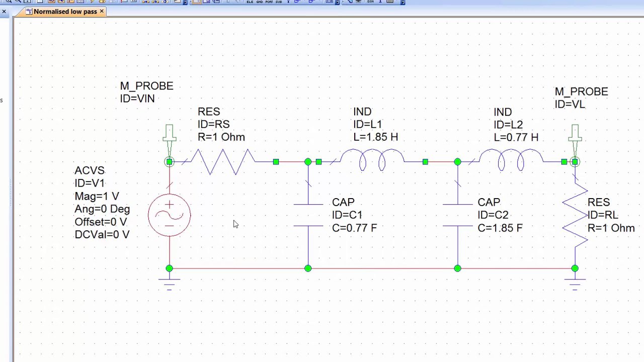Click the 'ID=C2' capacitor label
Image resolution: width=644 pixels, height=362 pixels.
coord(493,215)
